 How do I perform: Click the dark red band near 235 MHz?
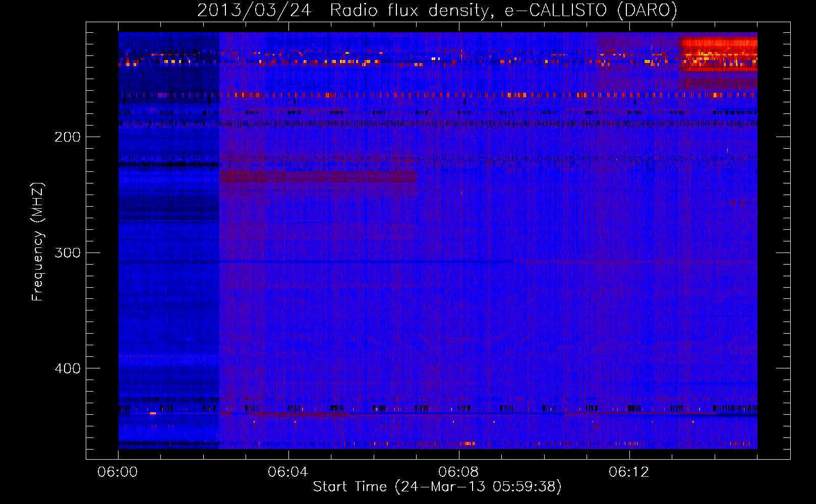click(318, 177)
